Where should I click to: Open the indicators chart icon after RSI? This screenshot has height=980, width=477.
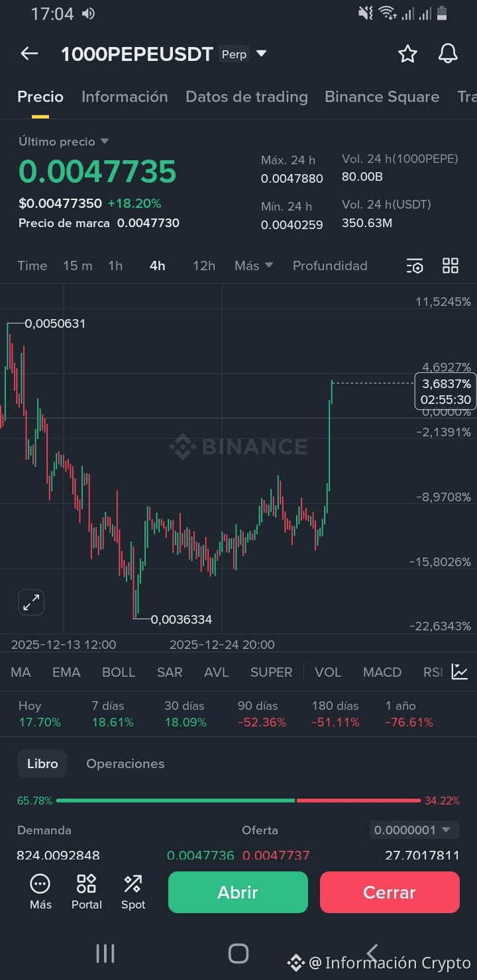tap(460, 671)
